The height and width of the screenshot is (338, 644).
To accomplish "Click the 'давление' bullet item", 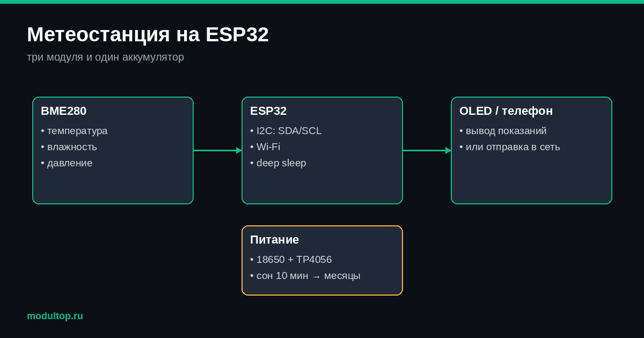I will tap(67, 163).
